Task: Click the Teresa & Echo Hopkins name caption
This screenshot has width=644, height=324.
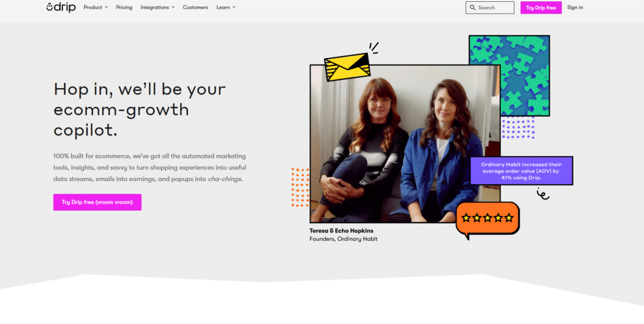Action: 341,231
